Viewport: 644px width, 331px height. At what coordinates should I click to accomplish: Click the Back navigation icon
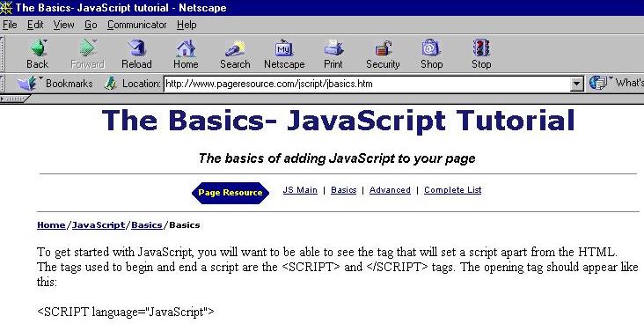[x=38, y=48]
